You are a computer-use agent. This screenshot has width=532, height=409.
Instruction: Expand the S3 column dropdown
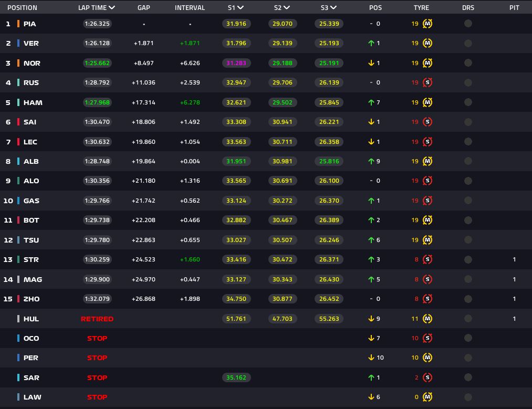333,8
